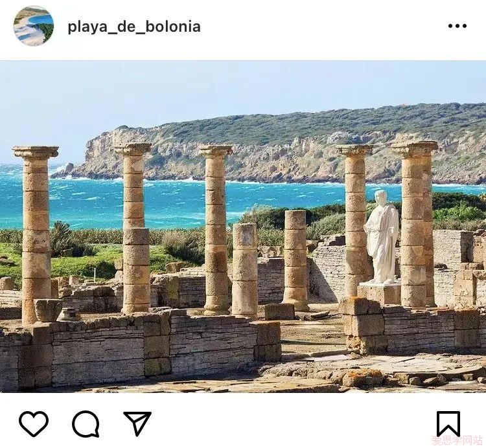Tap the turquoise sea area of photo

(174, 201)
